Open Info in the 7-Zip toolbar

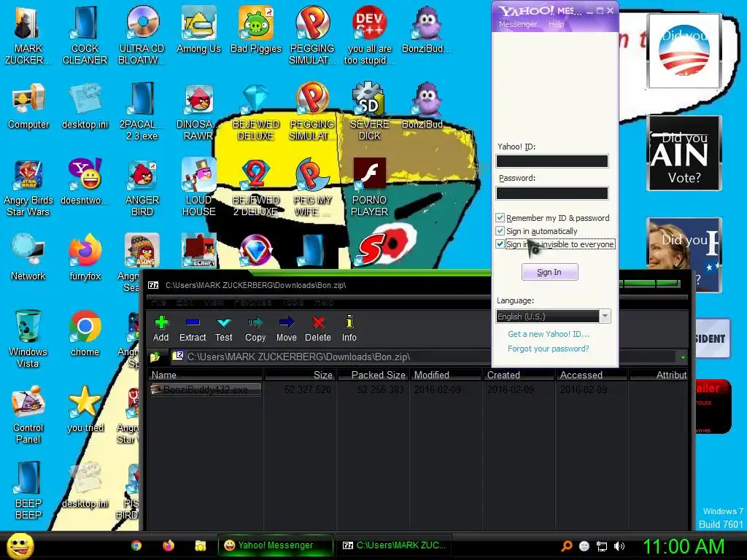[349, 329]
